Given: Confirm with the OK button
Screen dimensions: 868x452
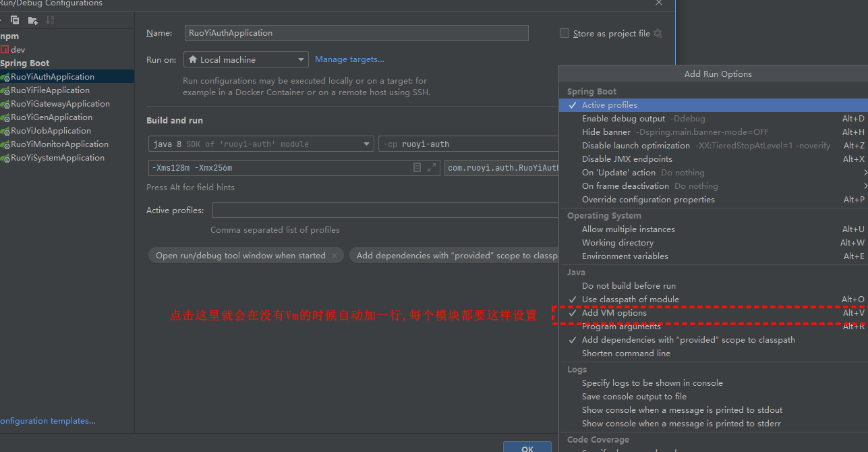Looking at the screenshot, I should click(527, 447).
